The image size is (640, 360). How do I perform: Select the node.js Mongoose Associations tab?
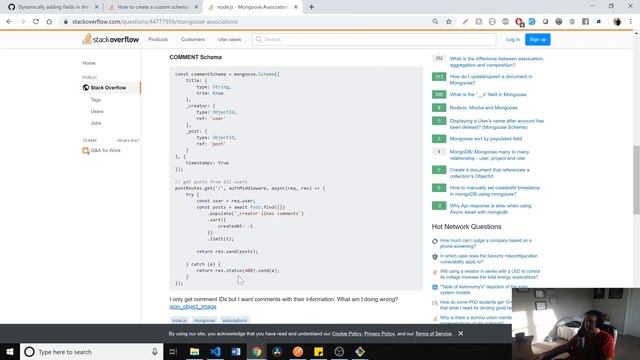[x=253, y=7]
